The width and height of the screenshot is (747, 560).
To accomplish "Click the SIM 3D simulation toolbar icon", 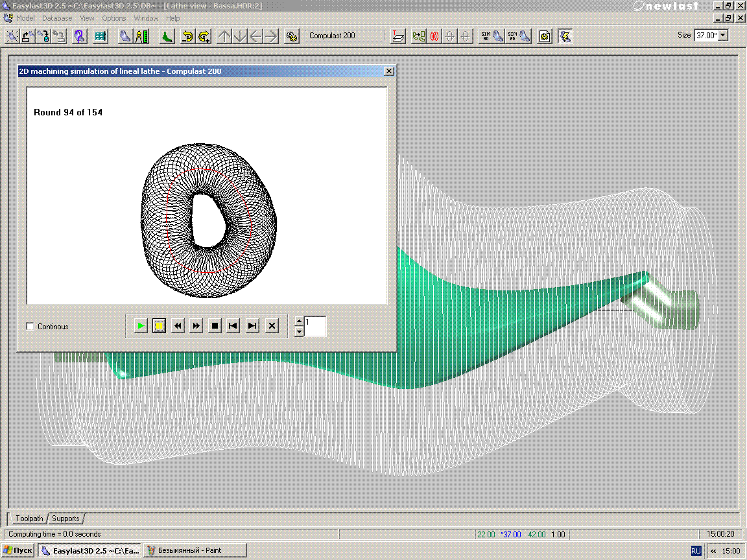I will 491,36.
